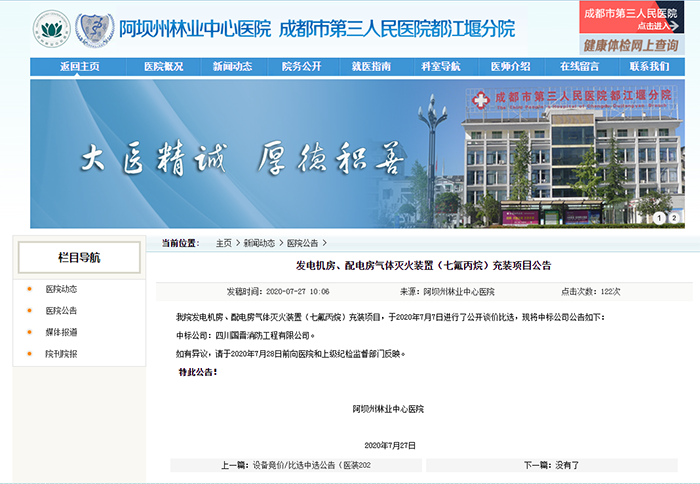Click the winning company line 中标公司
This screenshot has height=484, width=700.
246,335
